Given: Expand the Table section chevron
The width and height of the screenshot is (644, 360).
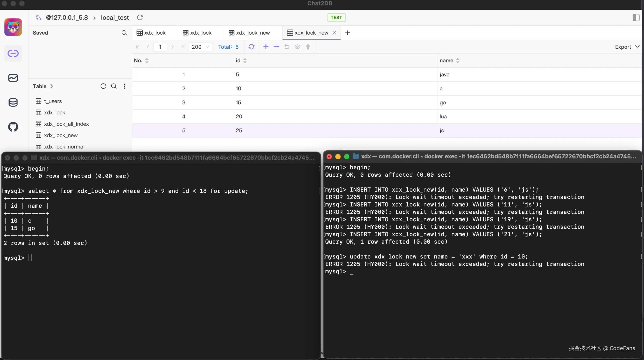Looking at the screenshot, I should (x=52, y=86).
